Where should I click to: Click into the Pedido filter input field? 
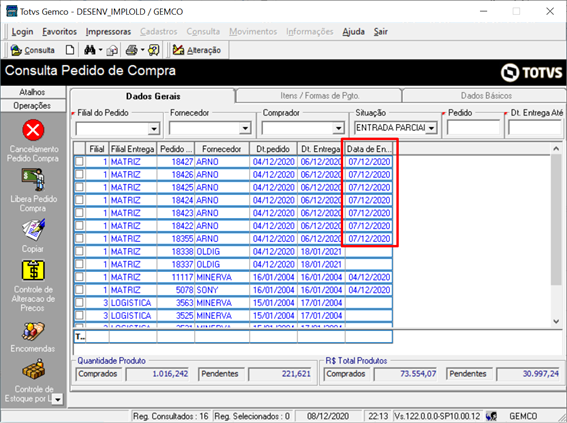tap(473, 128)
